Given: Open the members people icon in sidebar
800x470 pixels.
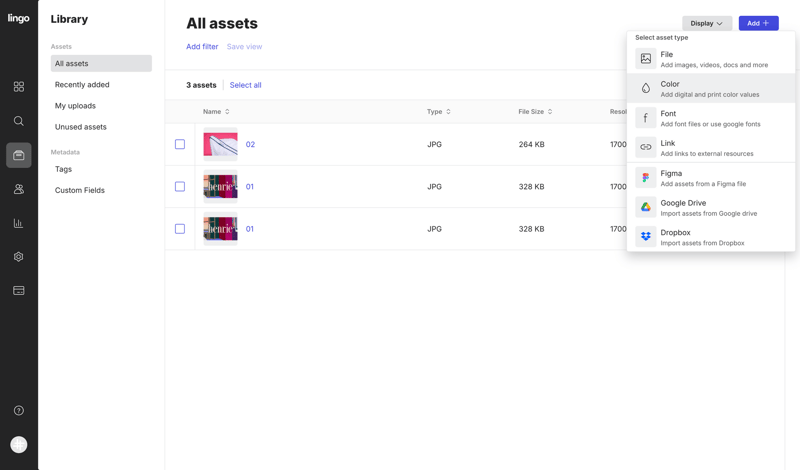Looking at the screenshot, I should coord(18,189).
